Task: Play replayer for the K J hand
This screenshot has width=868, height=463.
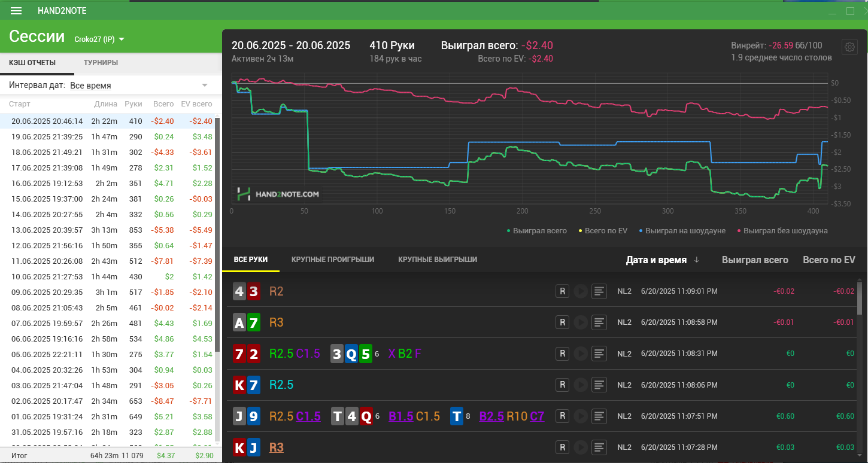Action: click(x=580, y=447)
